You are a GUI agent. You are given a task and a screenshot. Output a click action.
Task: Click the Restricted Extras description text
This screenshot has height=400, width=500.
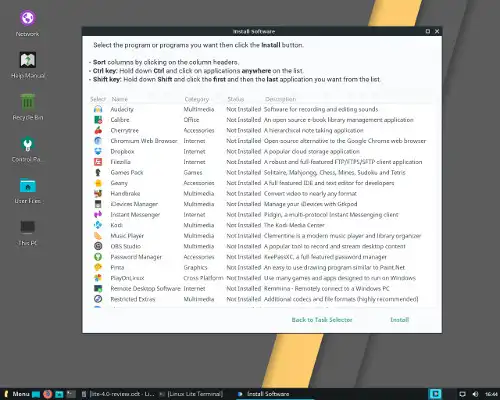[x=341, y=299]
